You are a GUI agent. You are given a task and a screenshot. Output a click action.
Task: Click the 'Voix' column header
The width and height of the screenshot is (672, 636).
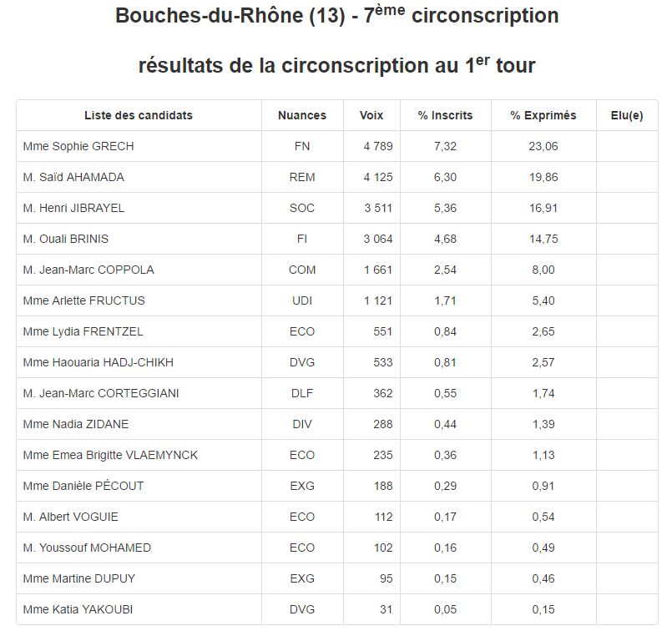371,115
